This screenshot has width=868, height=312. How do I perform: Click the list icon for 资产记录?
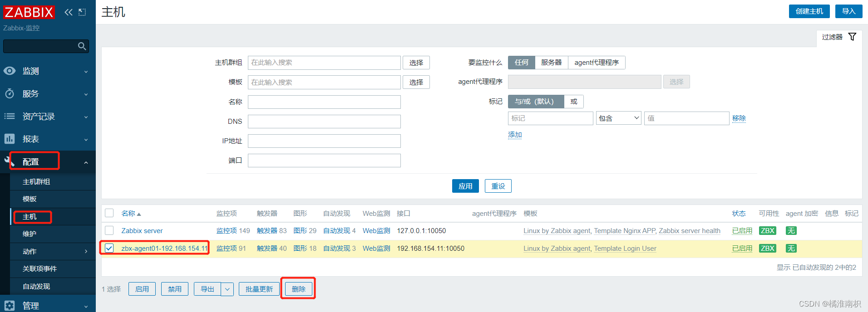(10, 116)
